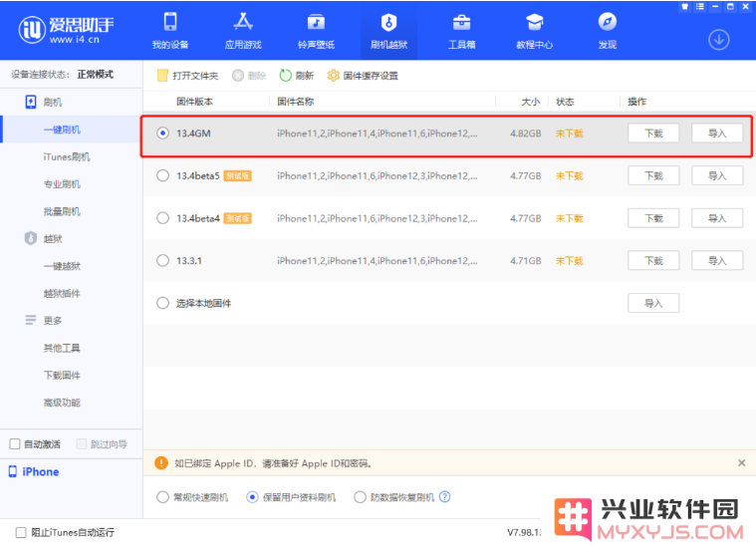Click the menu list icon in title bar
Viewport: 756px width, 556px height.
click(700, 7)
